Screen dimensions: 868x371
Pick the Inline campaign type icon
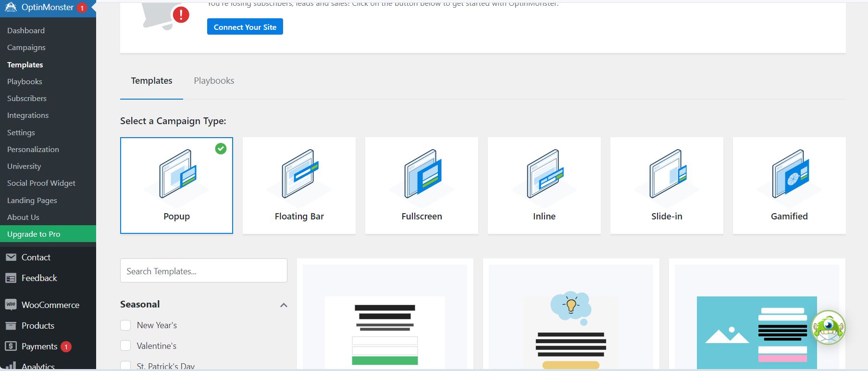(x=544, y=174)
